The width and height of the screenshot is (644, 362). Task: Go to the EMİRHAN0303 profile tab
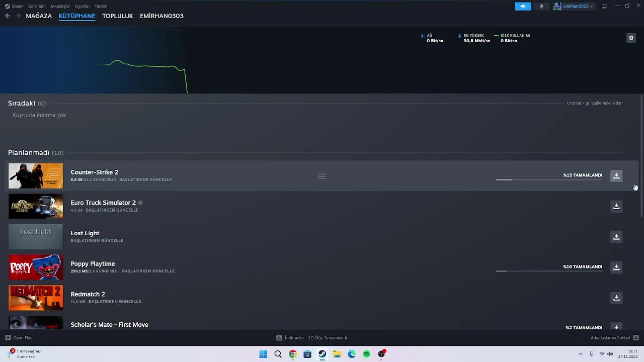pos(162,16)
